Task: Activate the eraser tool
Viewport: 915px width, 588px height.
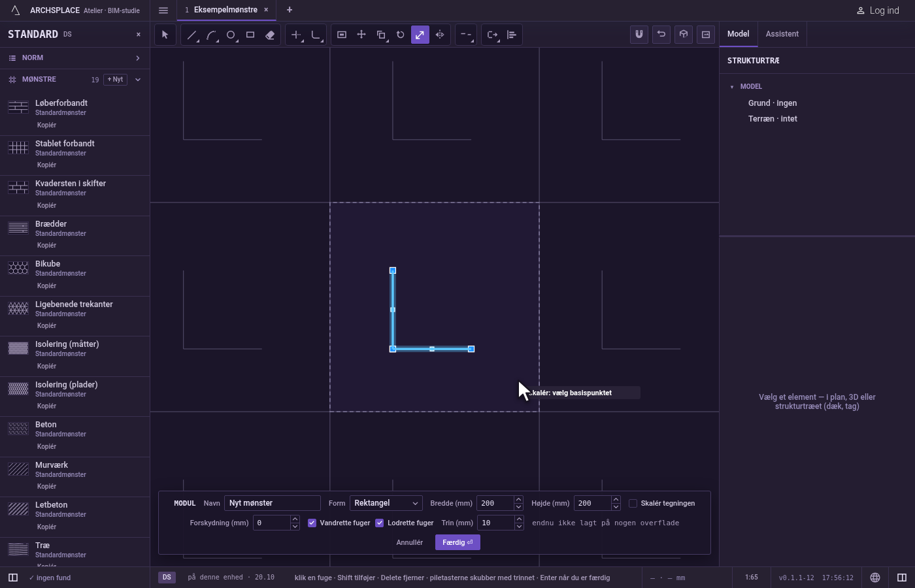Action: click(270, 35)
